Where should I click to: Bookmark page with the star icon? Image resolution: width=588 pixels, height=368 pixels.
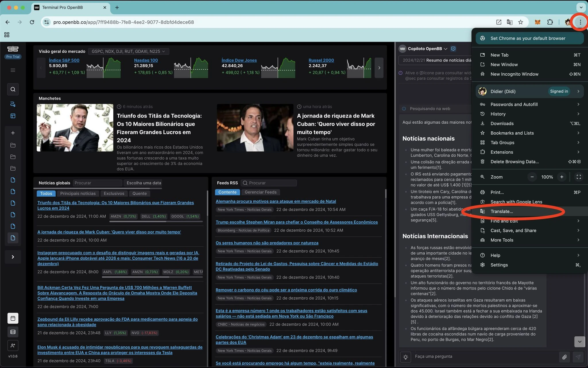521,22
